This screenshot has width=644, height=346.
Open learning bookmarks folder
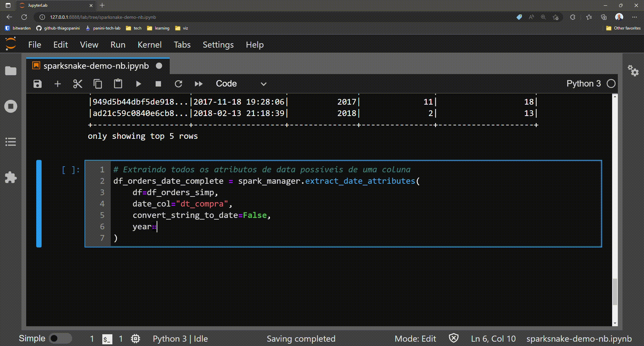158,28
